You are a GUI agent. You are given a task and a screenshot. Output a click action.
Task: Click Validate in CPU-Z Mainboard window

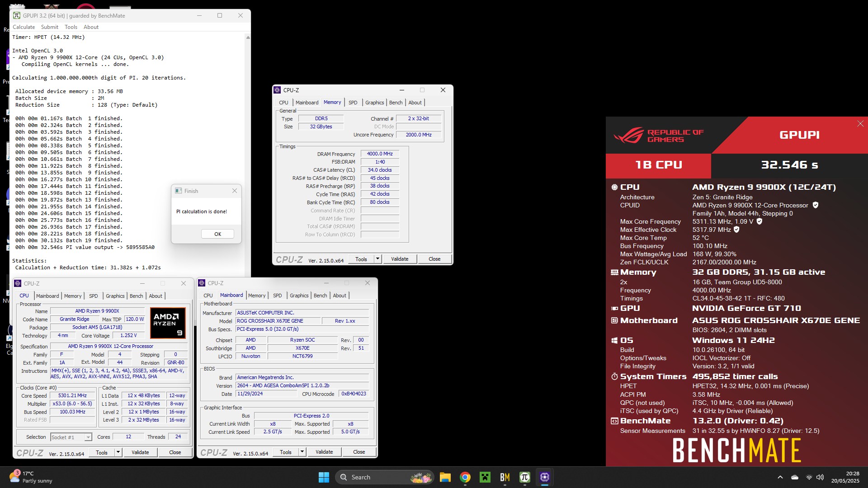pyautogui.click(x=324, y=452)
